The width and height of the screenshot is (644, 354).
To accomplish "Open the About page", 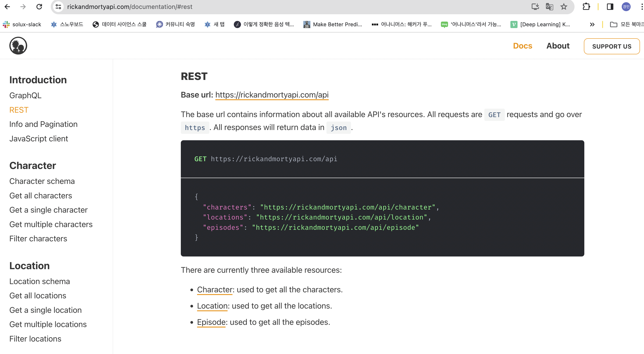I will click(x=558, y=46).
